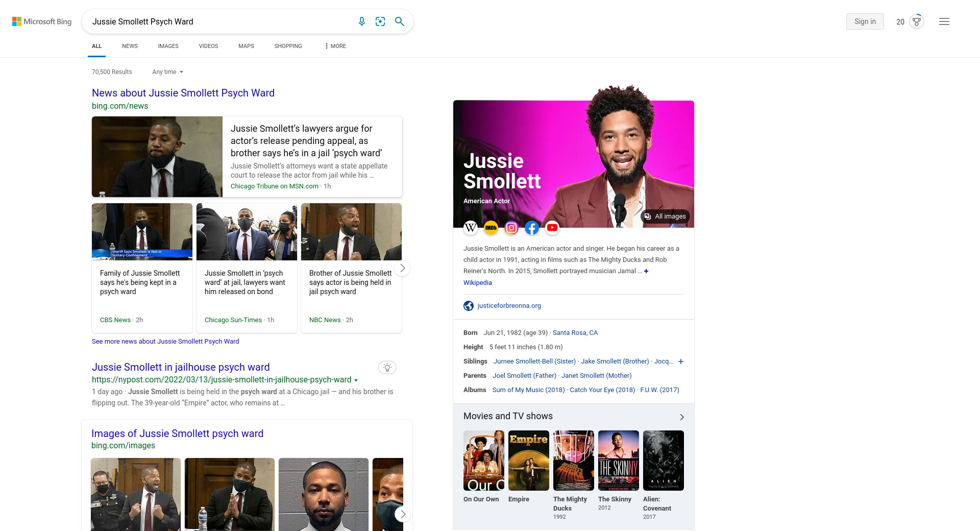Image resolution: width=980 pixels, height=531 pixels.
Task: Open Instagram profile icon
Action: 511,228
